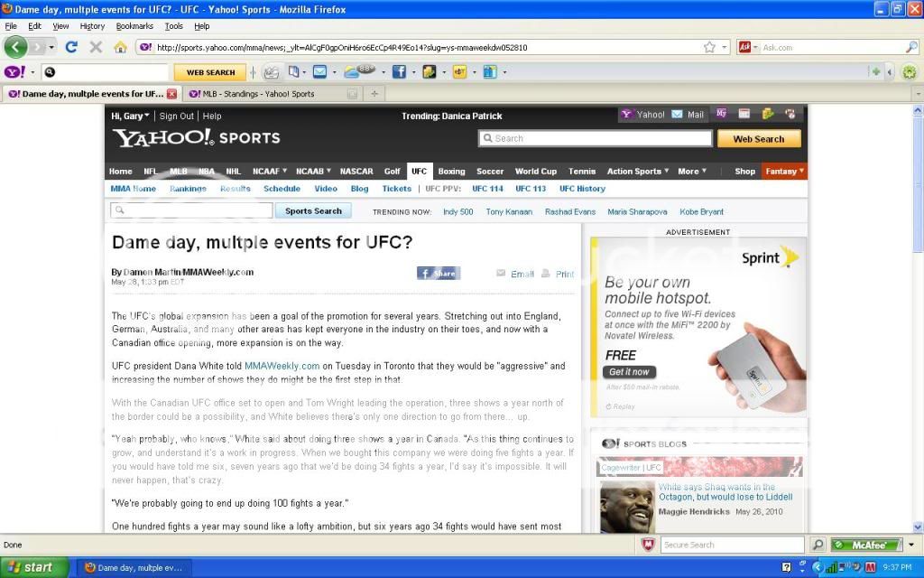This screenshot has height=578, width=924.
Task: Open the MMAWeekly.com link in article
Action: tap(282, 366)
